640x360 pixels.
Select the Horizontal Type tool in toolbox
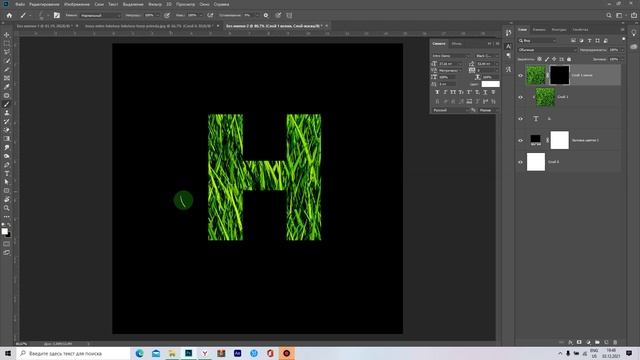[x=7, y=173]
